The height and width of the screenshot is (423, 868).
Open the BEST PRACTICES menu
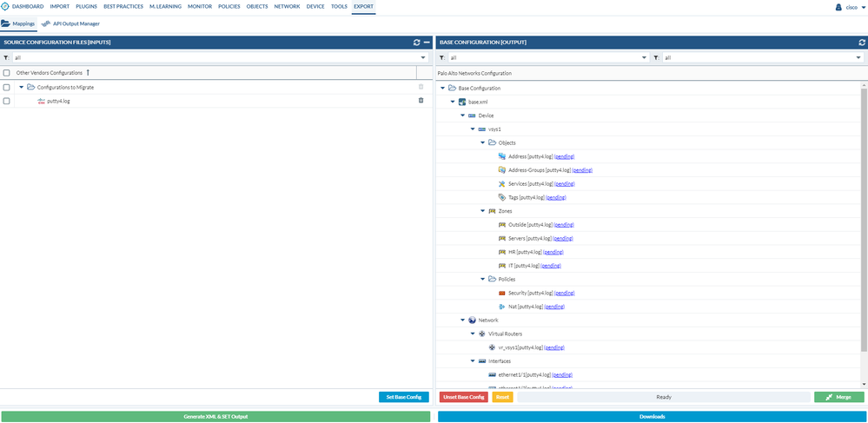123,7
